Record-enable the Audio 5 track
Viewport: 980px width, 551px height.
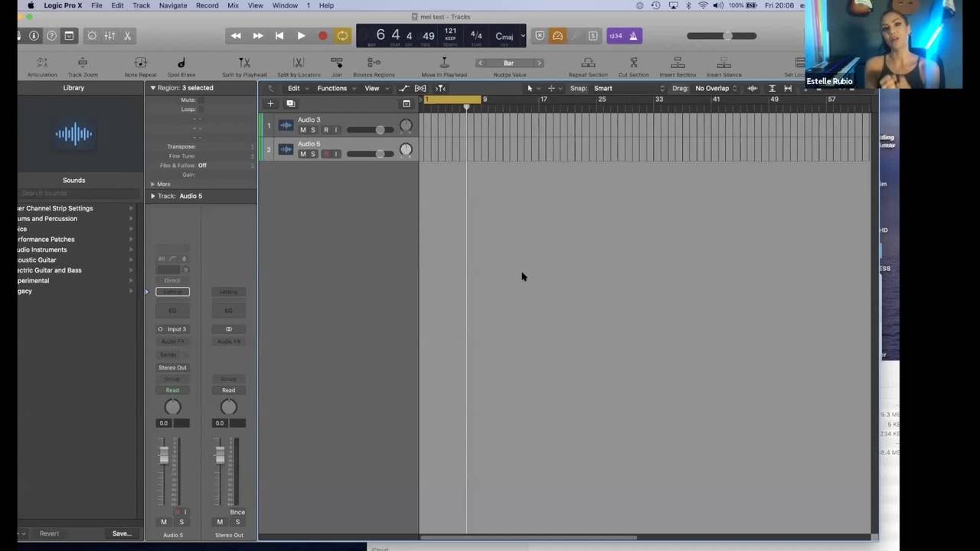326,154
